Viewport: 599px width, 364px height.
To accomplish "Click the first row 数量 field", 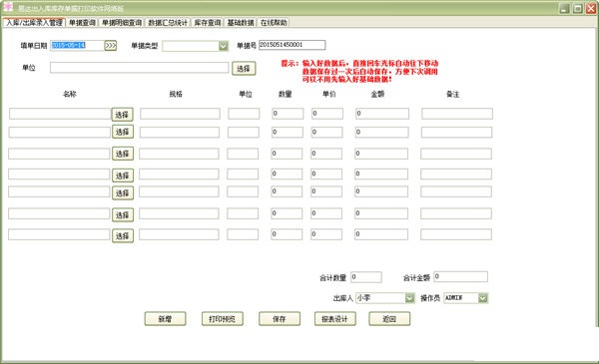I will coord(288,114).
